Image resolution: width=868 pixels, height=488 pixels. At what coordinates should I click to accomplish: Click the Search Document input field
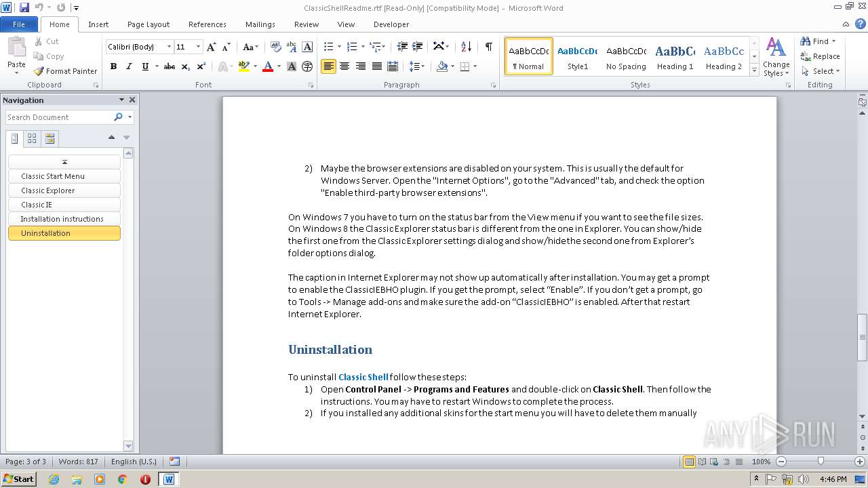59,117
